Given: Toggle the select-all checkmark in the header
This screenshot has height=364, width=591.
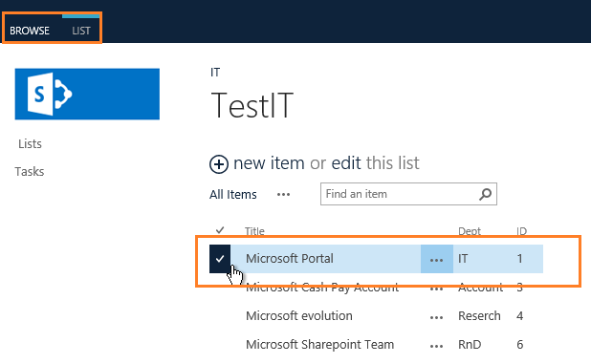Looking at the screenshot, I should click(x=220, y=229).
